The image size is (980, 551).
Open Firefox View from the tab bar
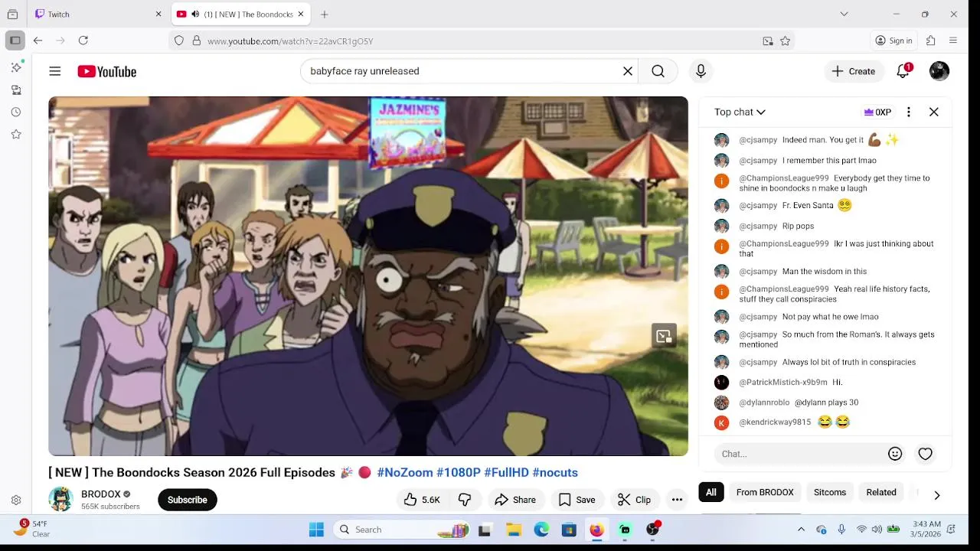click(12, 14)
